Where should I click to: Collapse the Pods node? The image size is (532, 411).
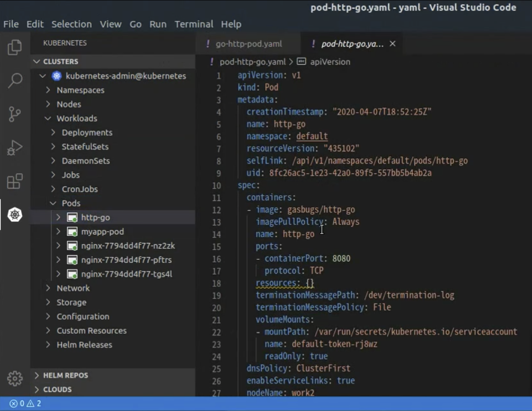(53, 203)
